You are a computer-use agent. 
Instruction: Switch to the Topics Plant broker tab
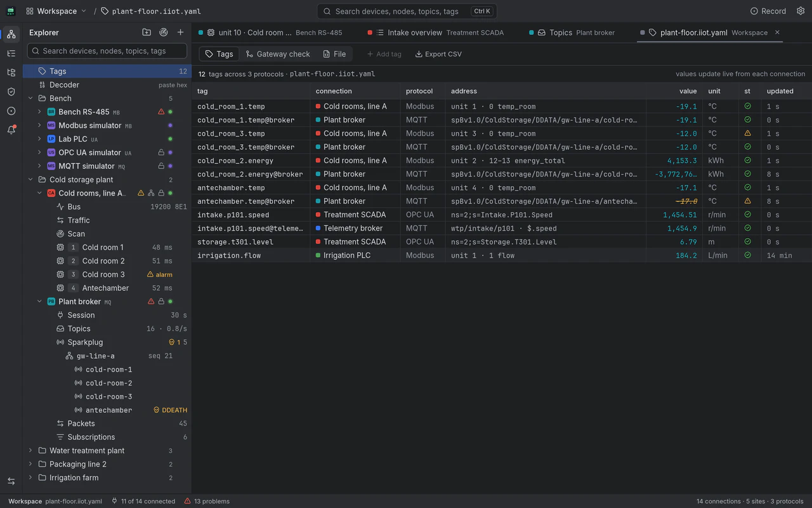pyautogui.click(x=572, y=32)
